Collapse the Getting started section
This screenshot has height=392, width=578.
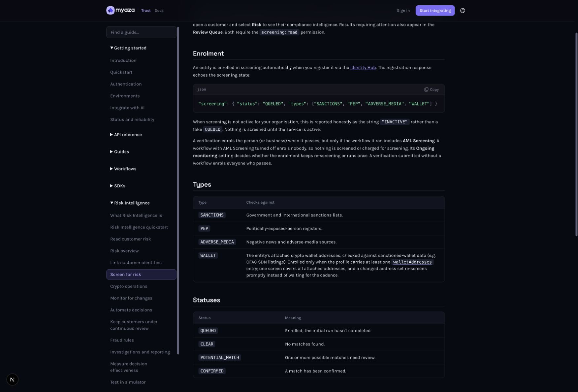pos(128,48)
